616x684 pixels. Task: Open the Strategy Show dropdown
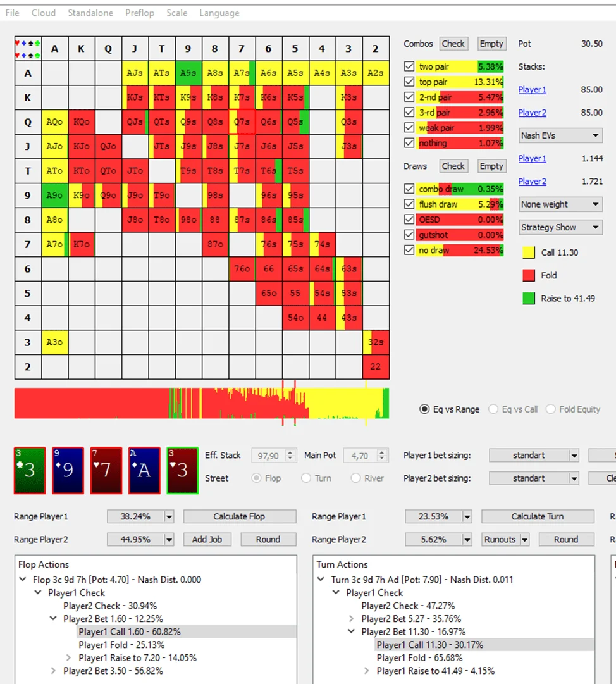coord(560,227)
